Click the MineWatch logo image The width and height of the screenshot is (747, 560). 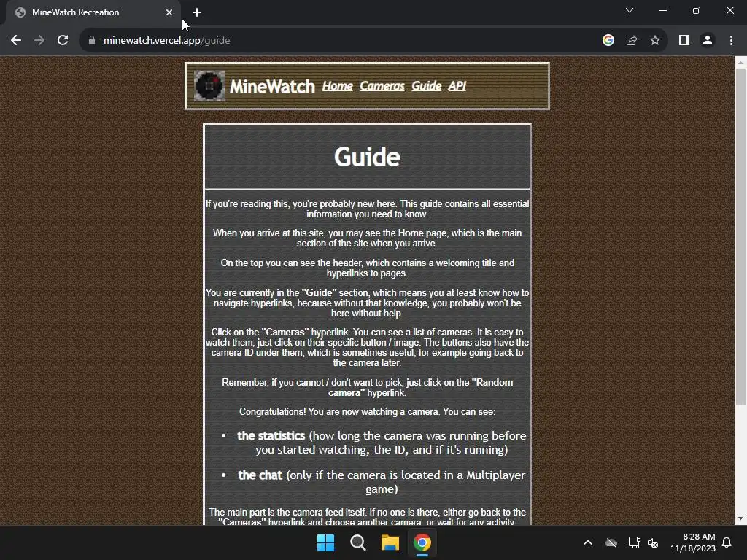[209, 86]
